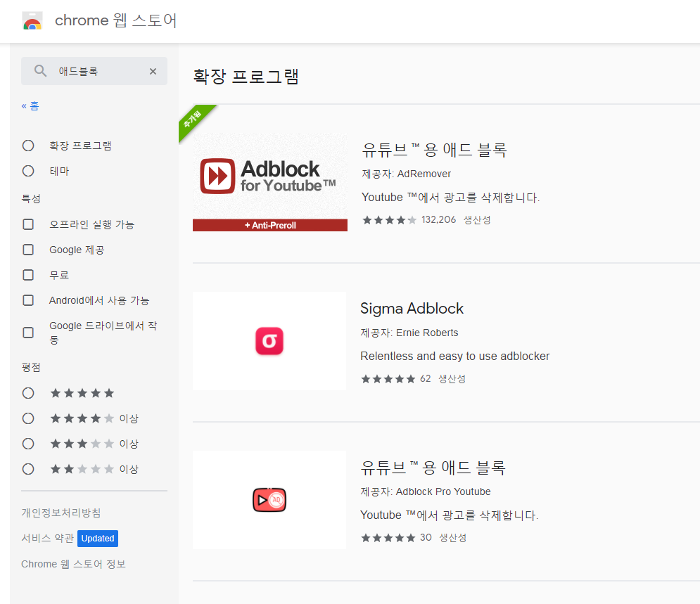This screenshot has width=700, height=604.
Task: Click 생산성 category of AdRemover extension
Action: (477, 220)
